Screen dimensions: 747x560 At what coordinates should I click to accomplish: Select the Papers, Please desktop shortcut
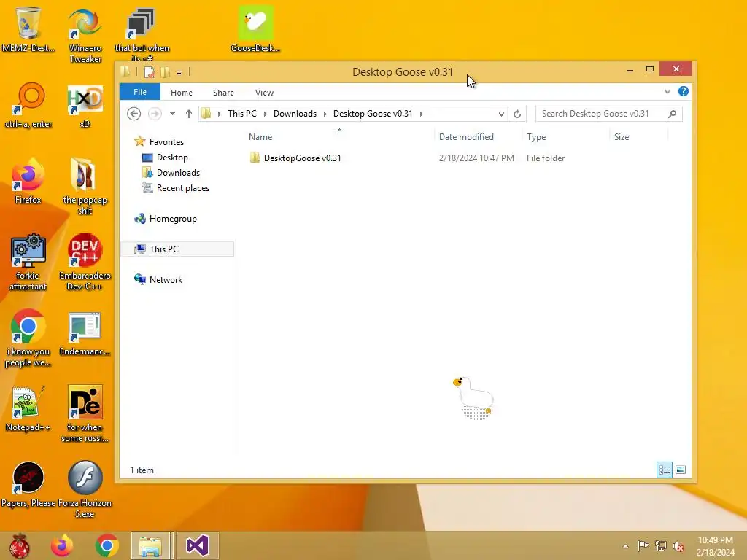pyautogui.click(x=28, y=484)
